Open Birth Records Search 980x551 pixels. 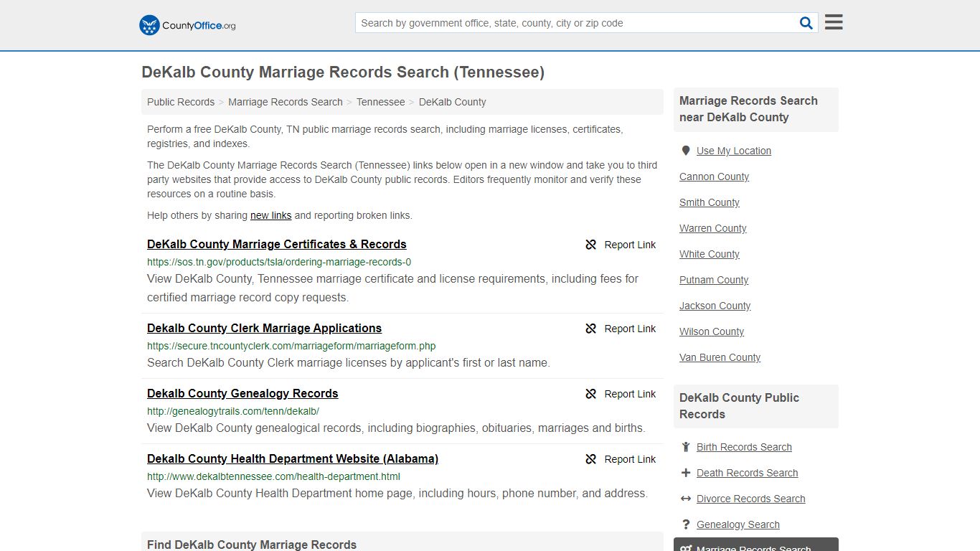click(x=744, y=447)
